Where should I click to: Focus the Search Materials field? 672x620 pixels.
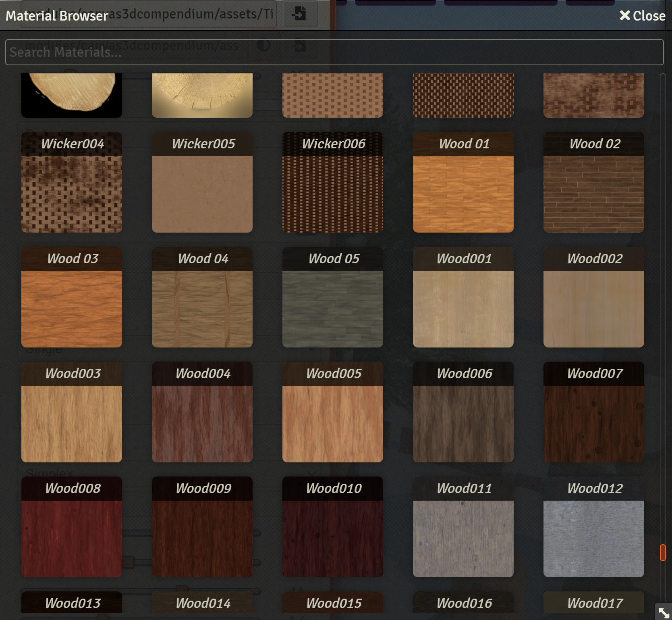pyautogui.click(x=334, y=52)
